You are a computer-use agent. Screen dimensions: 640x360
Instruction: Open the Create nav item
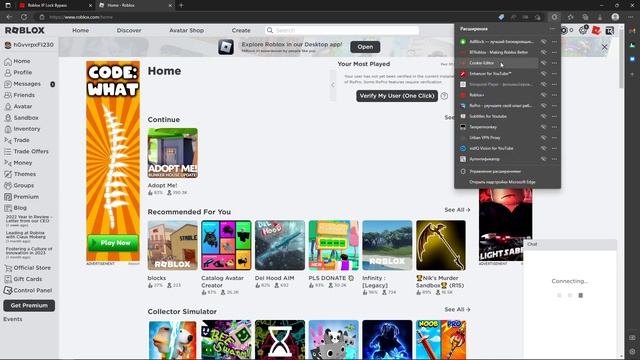point(241,30)
